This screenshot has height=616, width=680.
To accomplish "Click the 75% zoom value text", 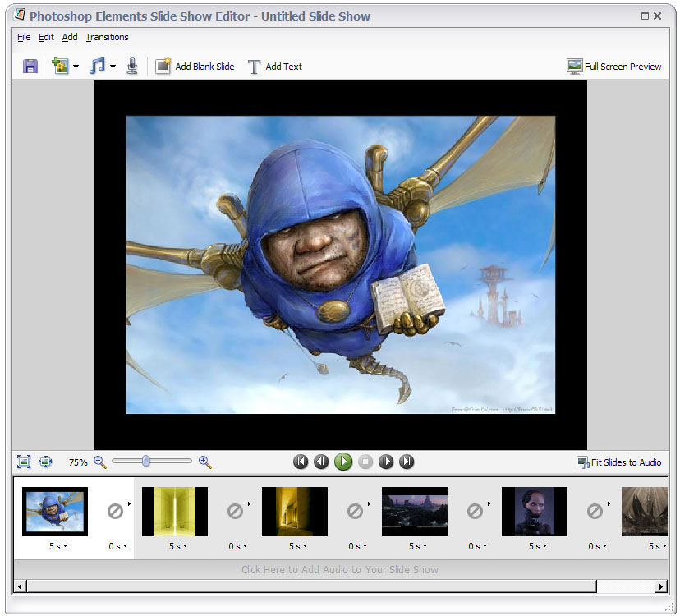I will coord(78,462).
